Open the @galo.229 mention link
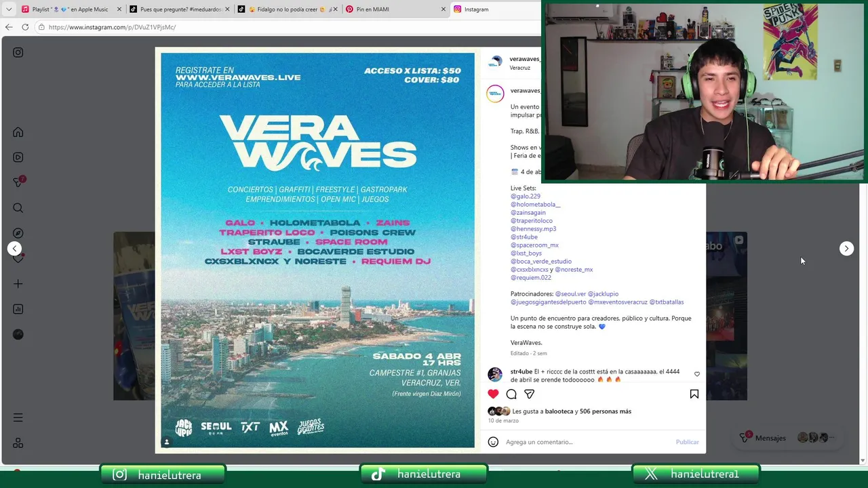This screenshot has height=488, width=868. 526,197
